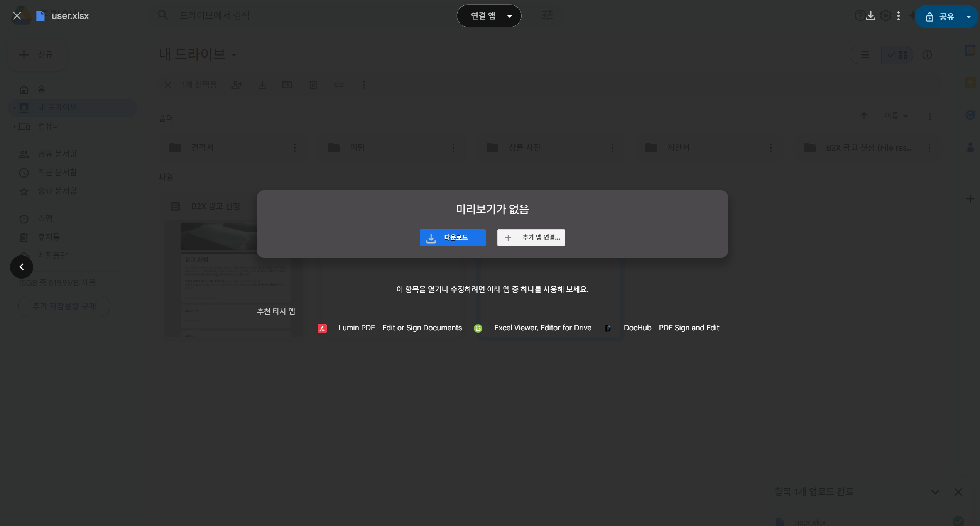Click the Excel Viewer green app icon
This screenshot has width=980, height=526.
[x=478, y=328]
